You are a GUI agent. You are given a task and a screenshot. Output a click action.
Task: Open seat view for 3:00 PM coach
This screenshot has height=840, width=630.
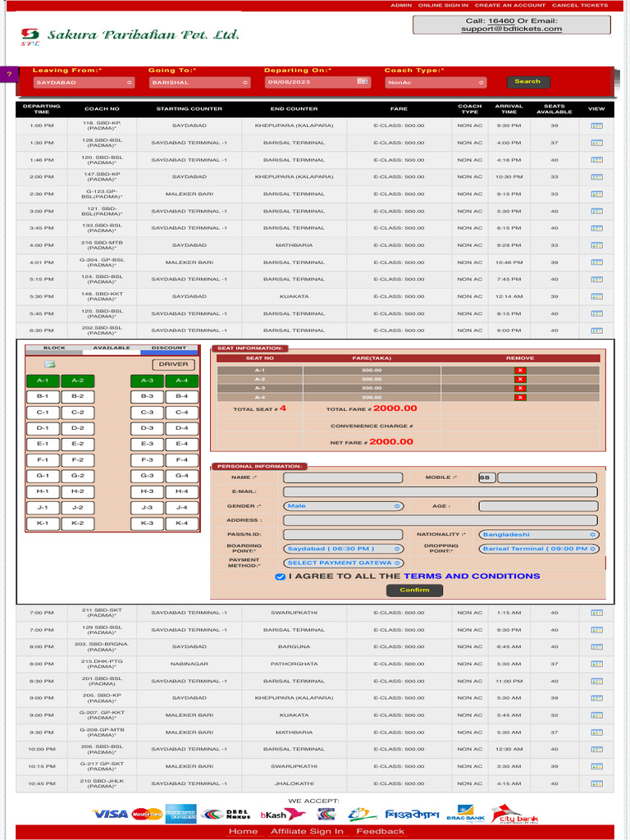596,211
